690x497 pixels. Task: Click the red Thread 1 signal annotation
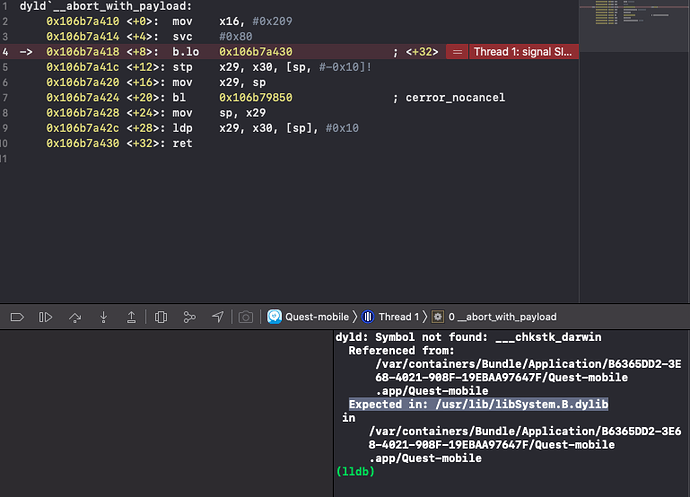pos(523,52)
